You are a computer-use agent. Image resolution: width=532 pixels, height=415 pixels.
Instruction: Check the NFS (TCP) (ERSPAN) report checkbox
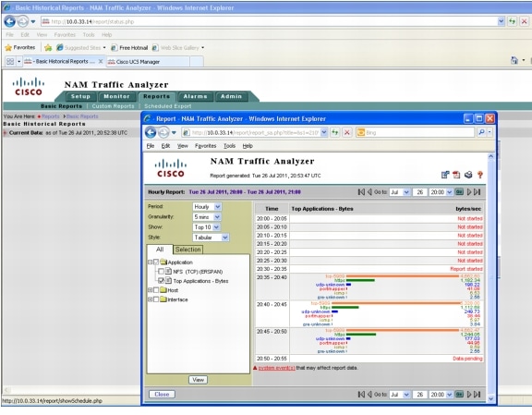pos(161,272)
